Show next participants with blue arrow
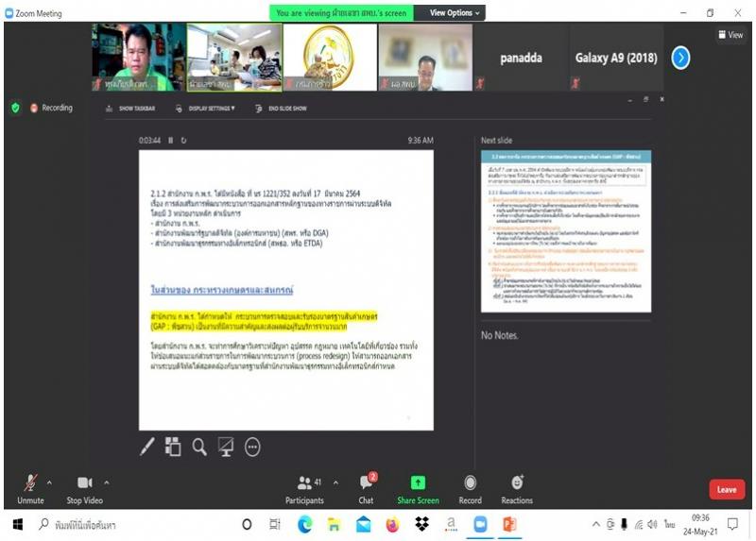The image size is (756, 541). (680, 58)
